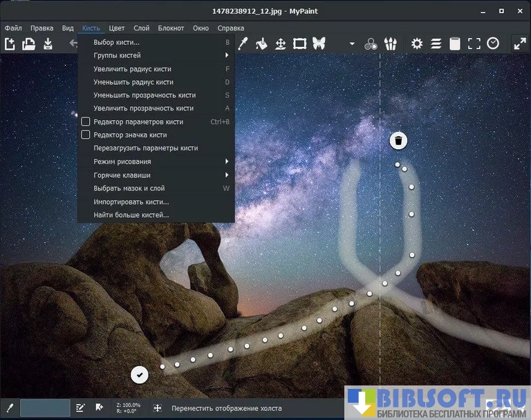Expand the Режим рисования submenu
Image resolution: width=531 pixels, height=420 pixels.
[156, 162]
